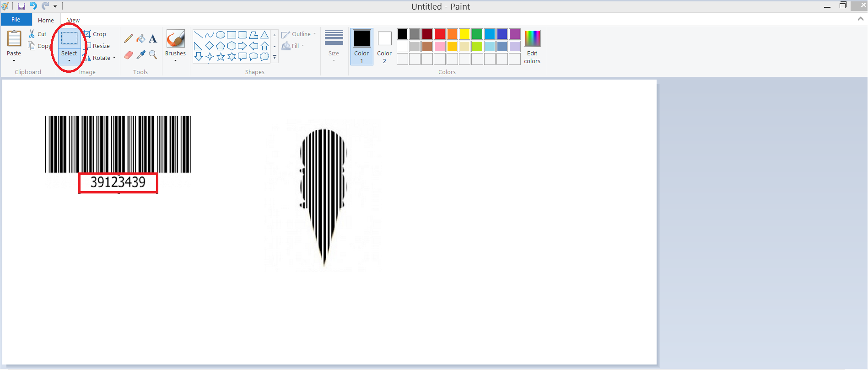Expand the full Shapes gallery
Viewport: 868px width, 370px height.
[275, 57]
